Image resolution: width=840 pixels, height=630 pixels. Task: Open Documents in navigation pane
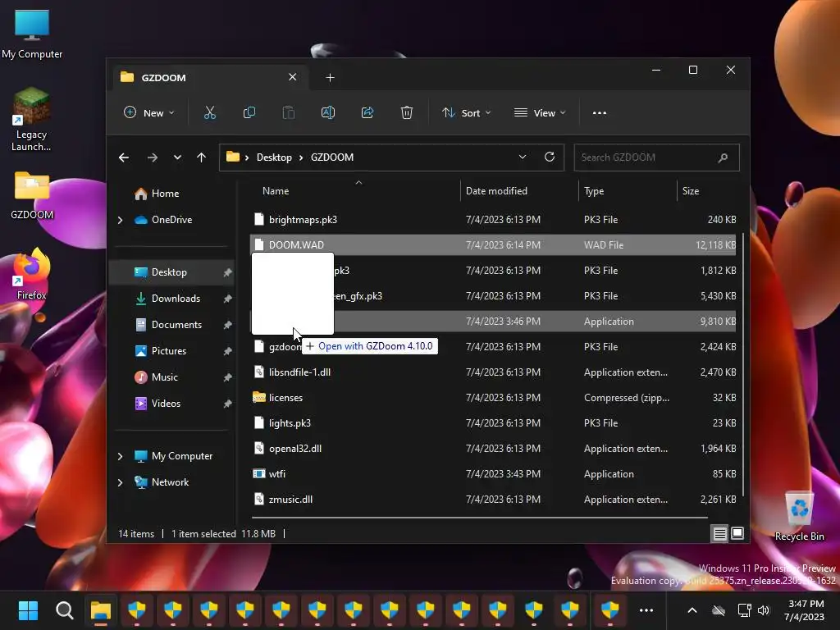pyautogui.click(x=177, y=325)
